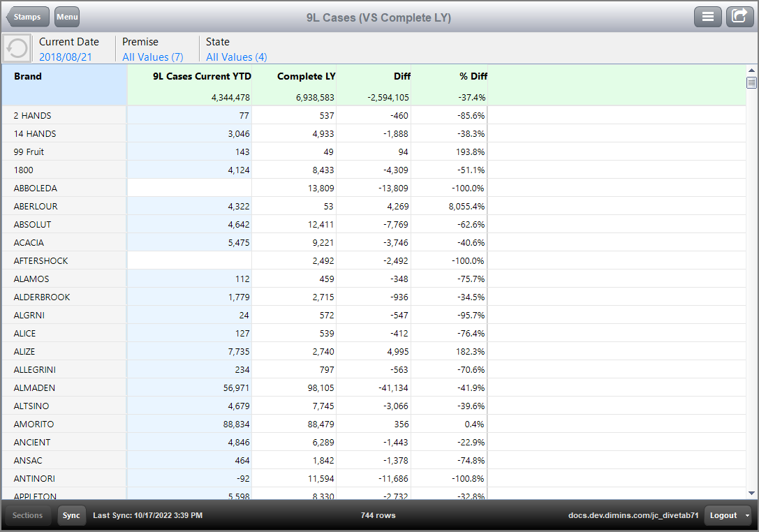The image size is (759, 532).
Task: Click the share export icon
Action: (x=739, y=17)
